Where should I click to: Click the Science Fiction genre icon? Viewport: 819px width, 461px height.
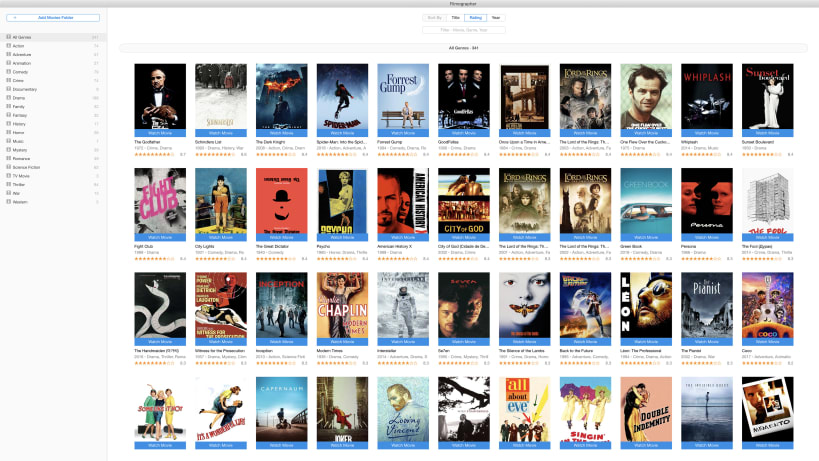pyautogui.click(x=8, y=167)
